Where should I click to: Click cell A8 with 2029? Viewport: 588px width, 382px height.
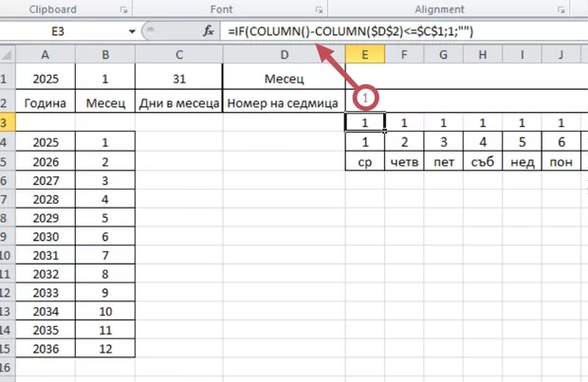[46, 218]
